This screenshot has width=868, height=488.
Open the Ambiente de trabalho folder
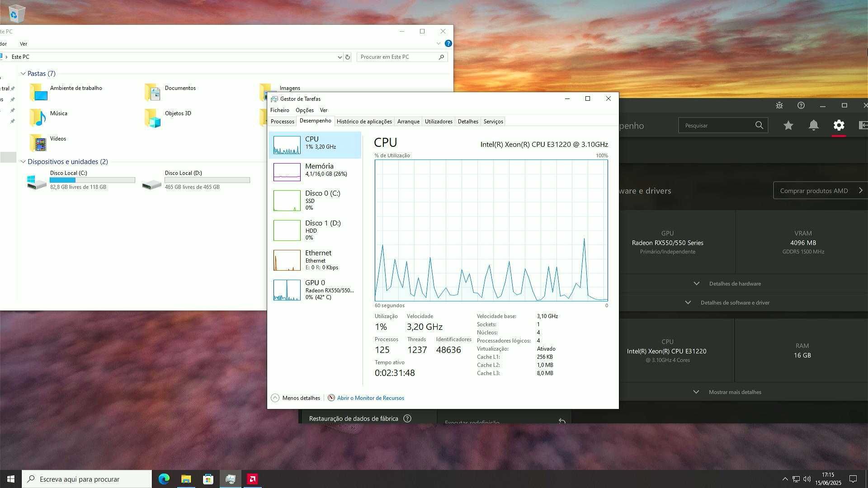[x=66, y=92]
